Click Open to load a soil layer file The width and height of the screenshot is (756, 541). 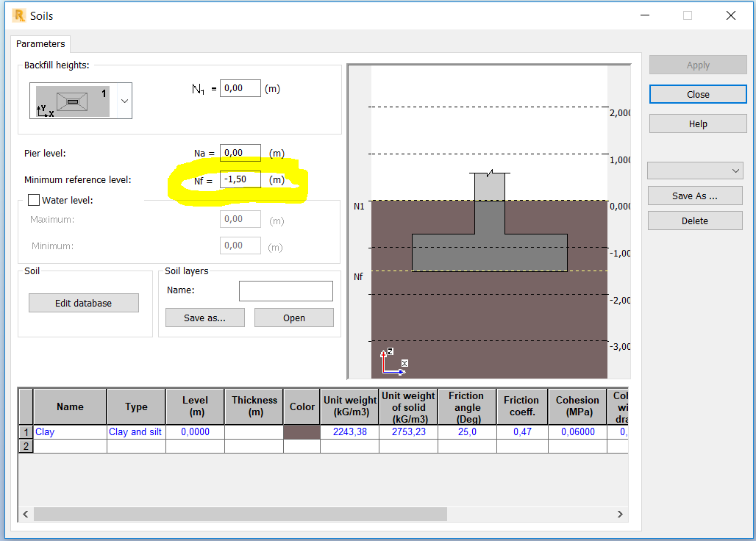click(293, 317)
